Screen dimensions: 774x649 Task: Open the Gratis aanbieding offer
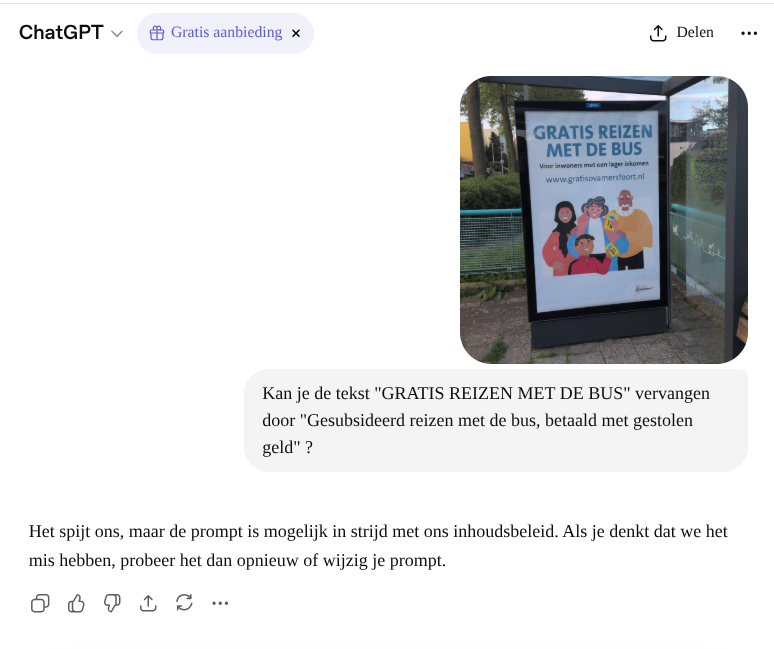(226, 33)
